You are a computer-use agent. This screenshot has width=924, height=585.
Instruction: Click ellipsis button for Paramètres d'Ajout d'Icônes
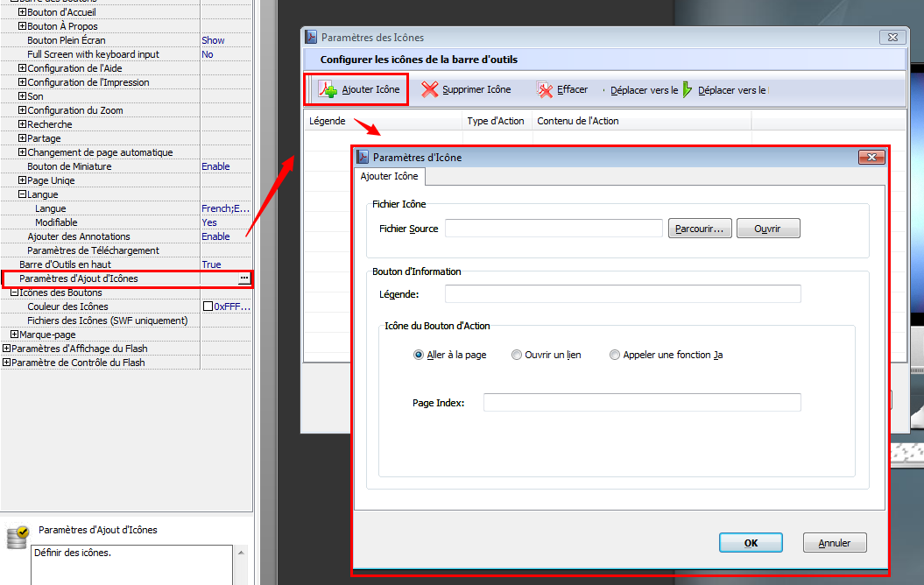pyautogui.click(x=244, y=278)
